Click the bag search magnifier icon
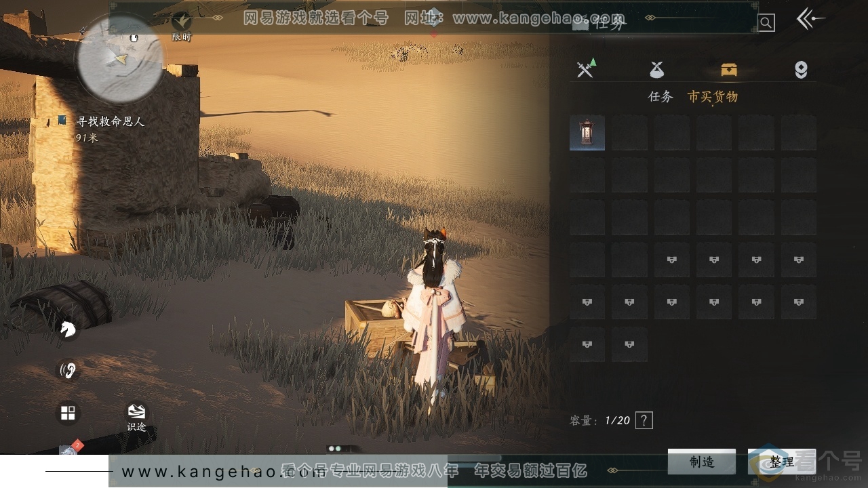Image resolution: width=868 pixels, height=488 pixels. [x=766, y=23]
